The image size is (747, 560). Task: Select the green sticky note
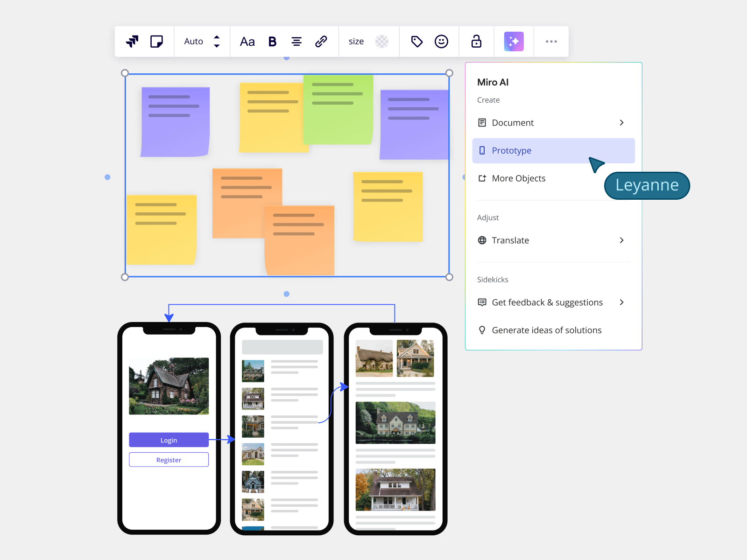tap(338, 110)
